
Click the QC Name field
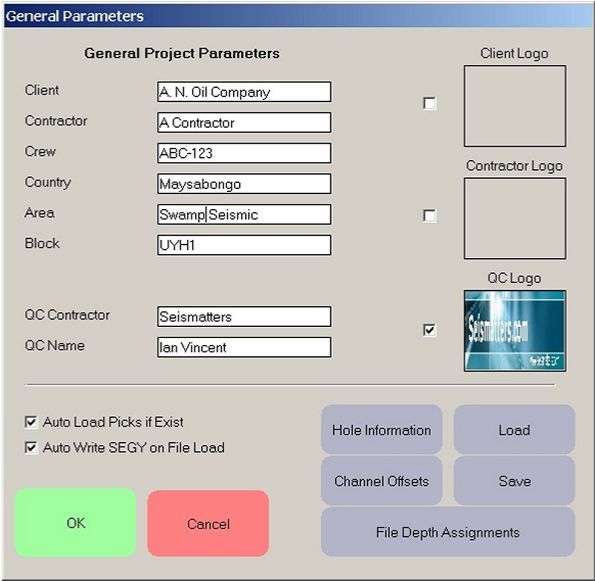pyautogui.click(x=244, y=347)
